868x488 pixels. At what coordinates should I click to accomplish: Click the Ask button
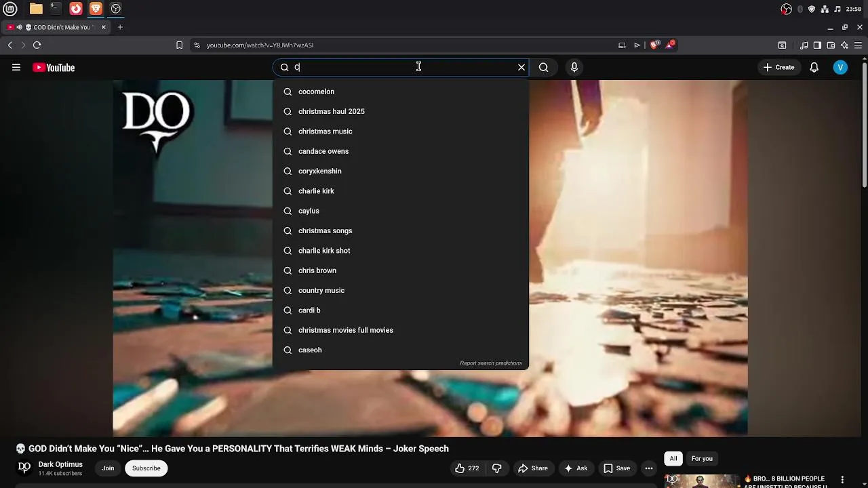[575, 468]
